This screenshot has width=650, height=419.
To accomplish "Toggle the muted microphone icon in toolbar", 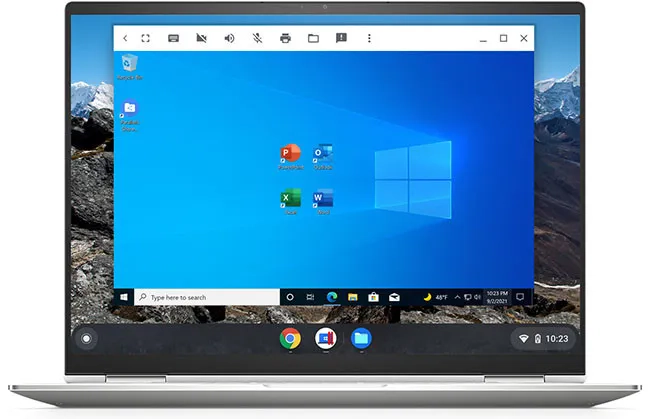I will 257,38.
